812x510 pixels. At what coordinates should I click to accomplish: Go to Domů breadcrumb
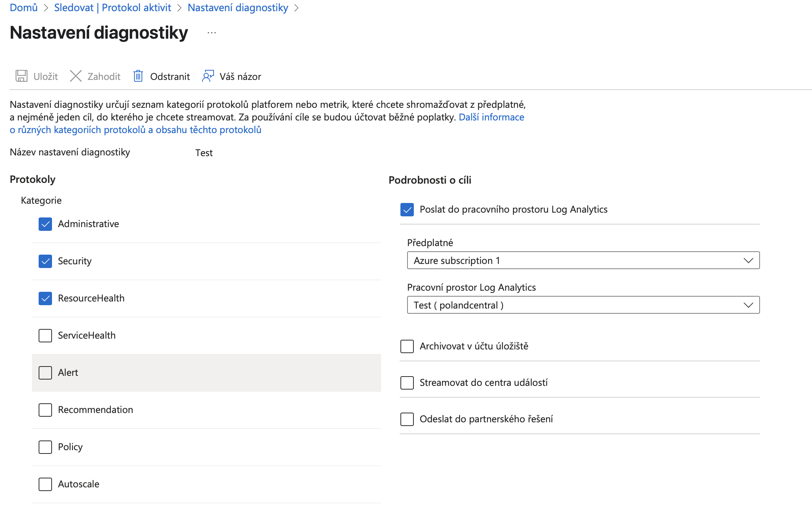pyautogui.click(x=24, y=7)
